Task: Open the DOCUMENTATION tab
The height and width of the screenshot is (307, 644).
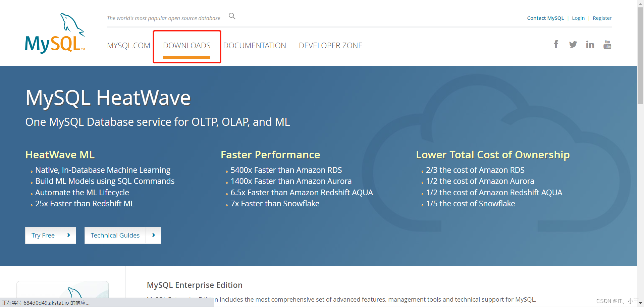Action: (255, 46)
